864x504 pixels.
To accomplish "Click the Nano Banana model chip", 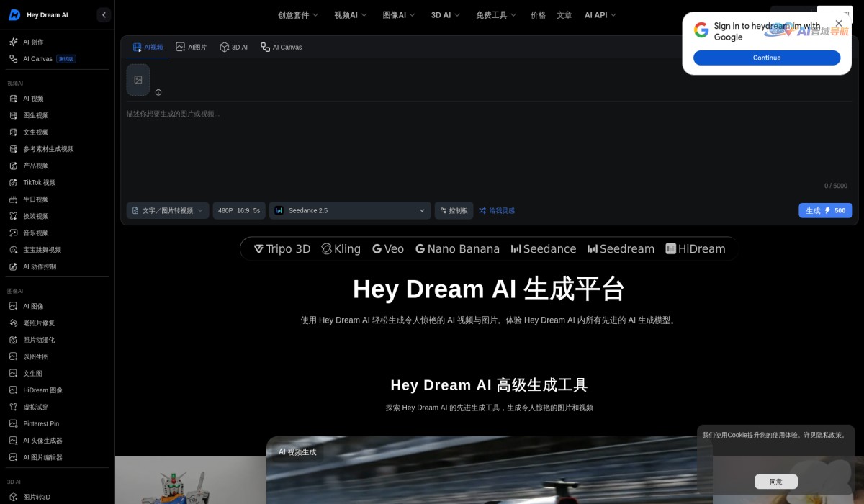I will click(457, 249).
